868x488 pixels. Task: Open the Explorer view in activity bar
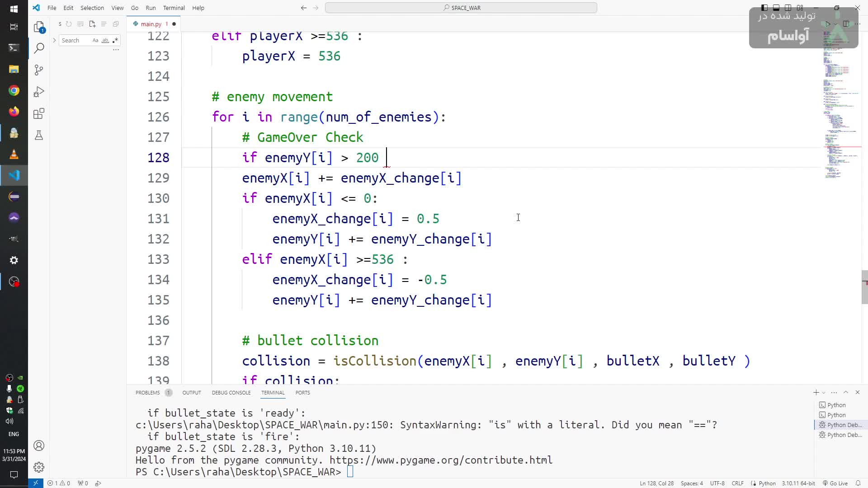point(39,27)
